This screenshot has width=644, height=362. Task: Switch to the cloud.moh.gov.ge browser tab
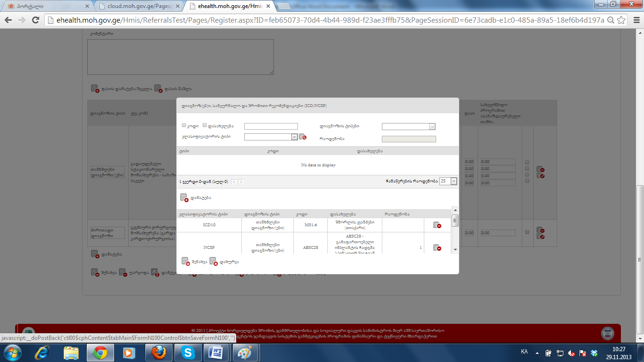(x=137, y=7)
